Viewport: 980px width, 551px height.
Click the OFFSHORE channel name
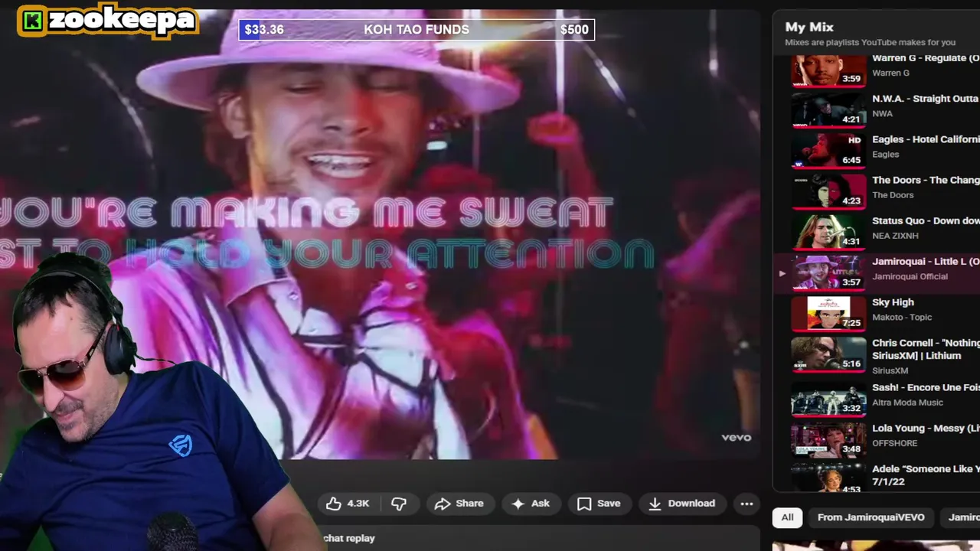[894, 443]
